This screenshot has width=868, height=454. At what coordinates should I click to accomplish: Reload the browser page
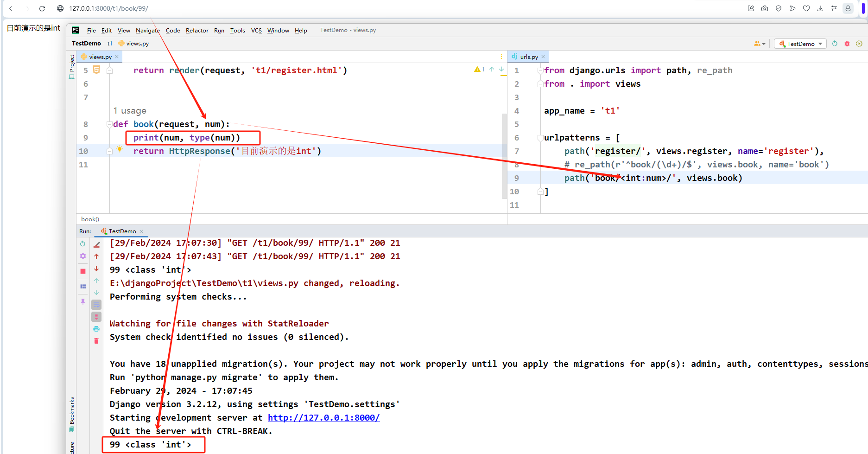[42, 8]
